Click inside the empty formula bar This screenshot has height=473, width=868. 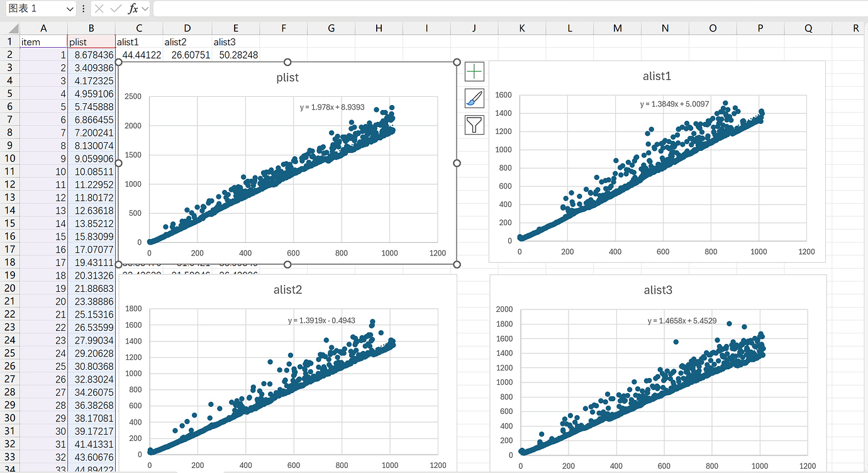tap(503, 9)
